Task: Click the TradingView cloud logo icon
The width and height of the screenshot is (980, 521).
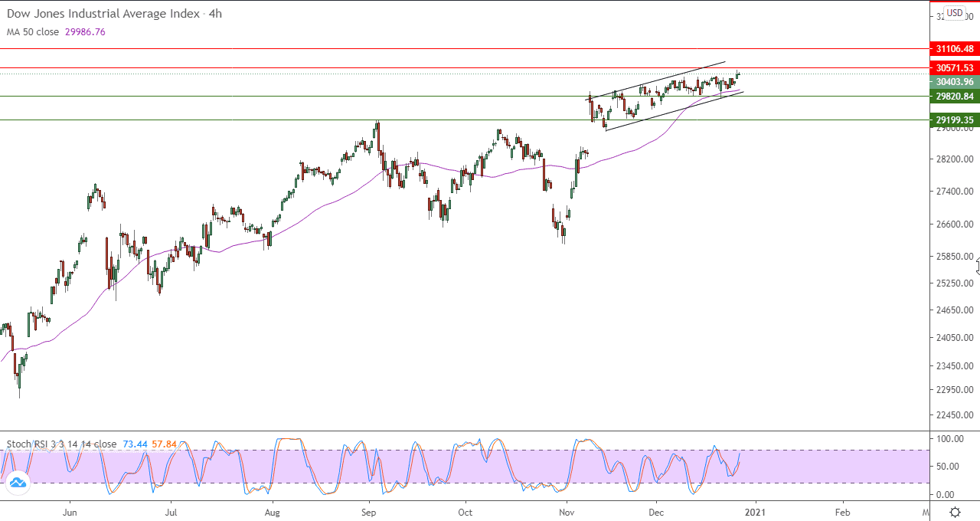Action: coord(17,482)
